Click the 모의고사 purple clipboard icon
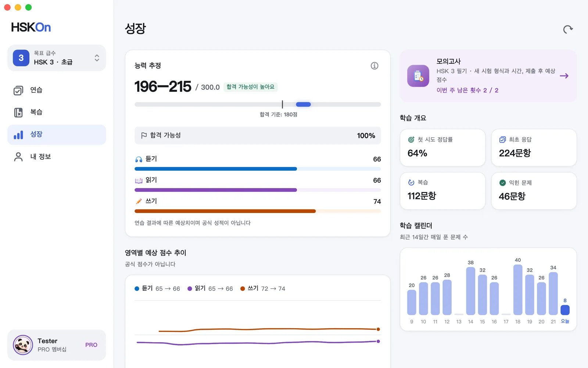This screenshot has height=368, width=588. point(418,76)
